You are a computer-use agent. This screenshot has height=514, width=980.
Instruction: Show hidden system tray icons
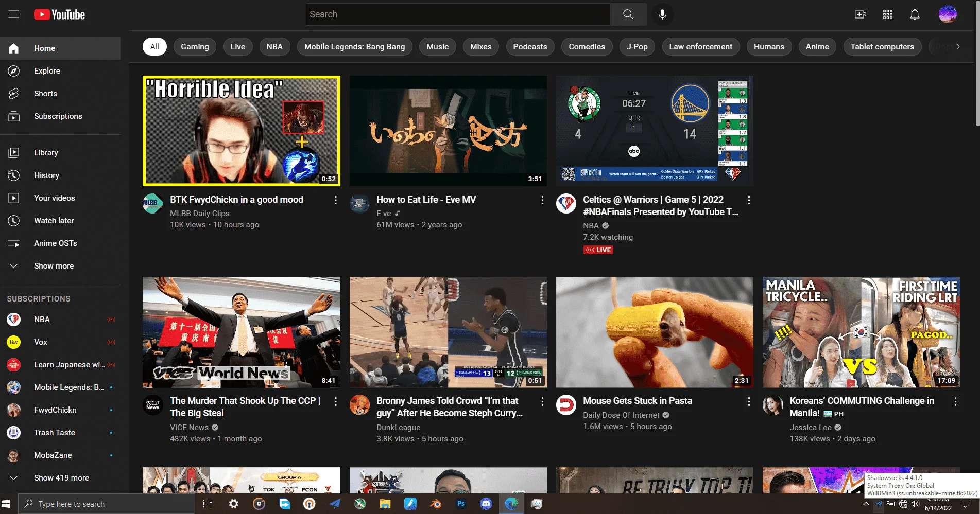pyautogui.click(x=866, y=504)
